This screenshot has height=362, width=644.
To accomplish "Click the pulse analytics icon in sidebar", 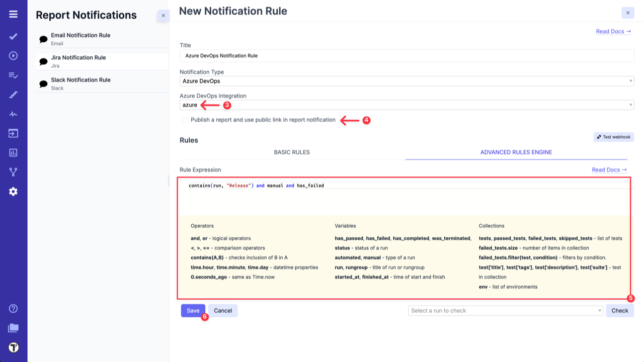I will (x=13, y=114).
